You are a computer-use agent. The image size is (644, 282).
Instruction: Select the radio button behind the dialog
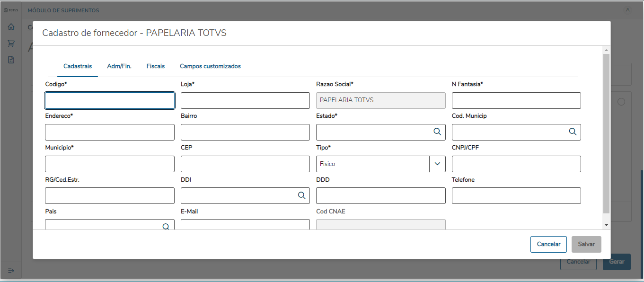click(621, 102)
